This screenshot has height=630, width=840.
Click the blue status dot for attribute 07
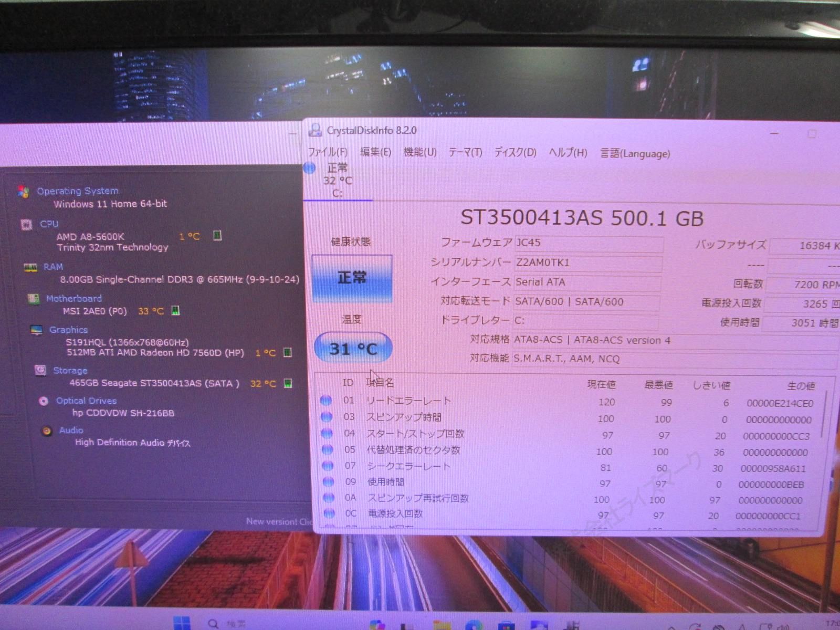tap(328, 466)
